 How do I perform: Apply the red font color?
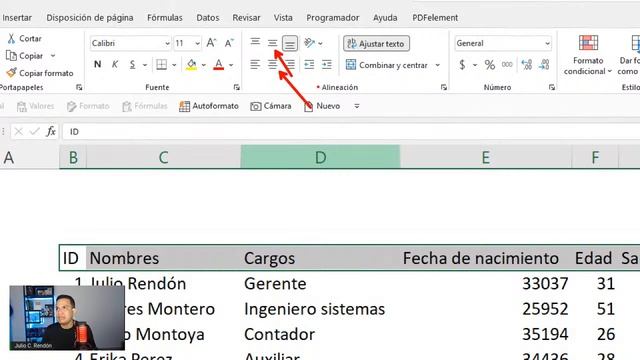219,64
